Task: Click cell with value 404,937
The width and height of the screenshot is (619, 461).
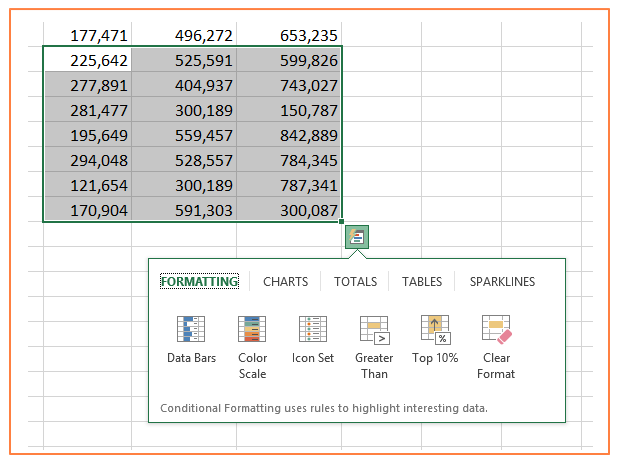Action: [x=192, y=85]
